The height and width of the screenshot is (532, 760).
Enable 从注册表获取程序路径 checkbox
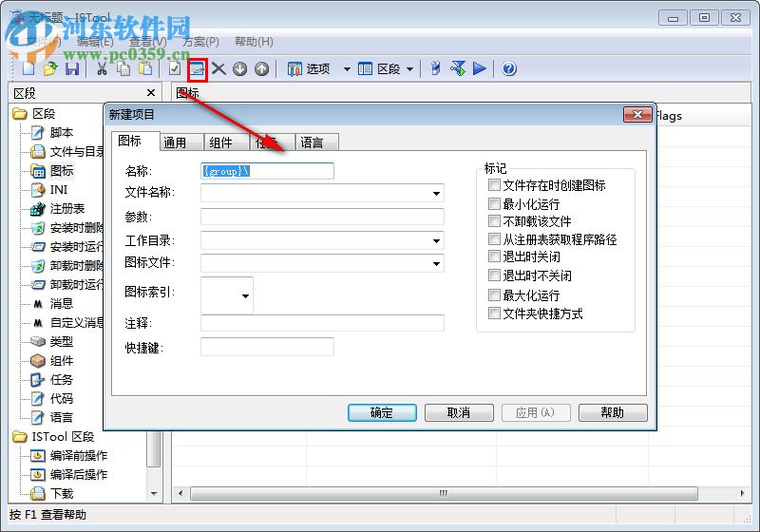494,239
